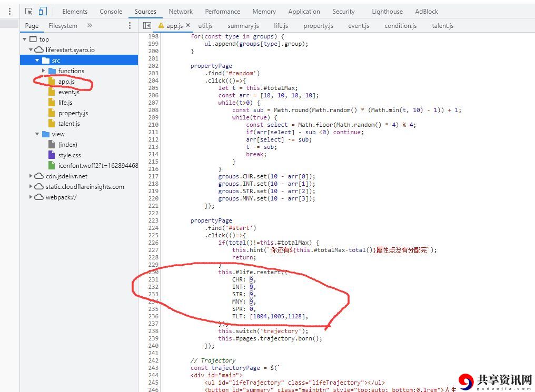Select life.js in the file tree
Image resolution: width=535 pixels, height=392 pixels.
65,102
